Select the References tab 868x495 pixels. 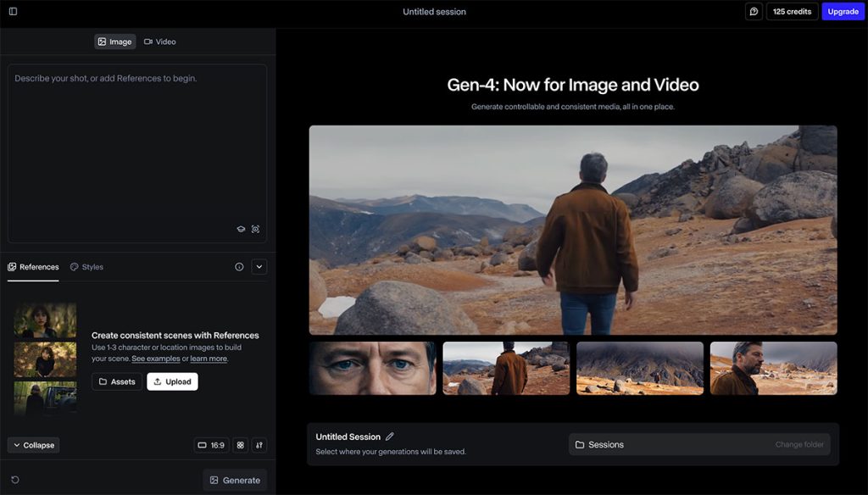point(33,267)
